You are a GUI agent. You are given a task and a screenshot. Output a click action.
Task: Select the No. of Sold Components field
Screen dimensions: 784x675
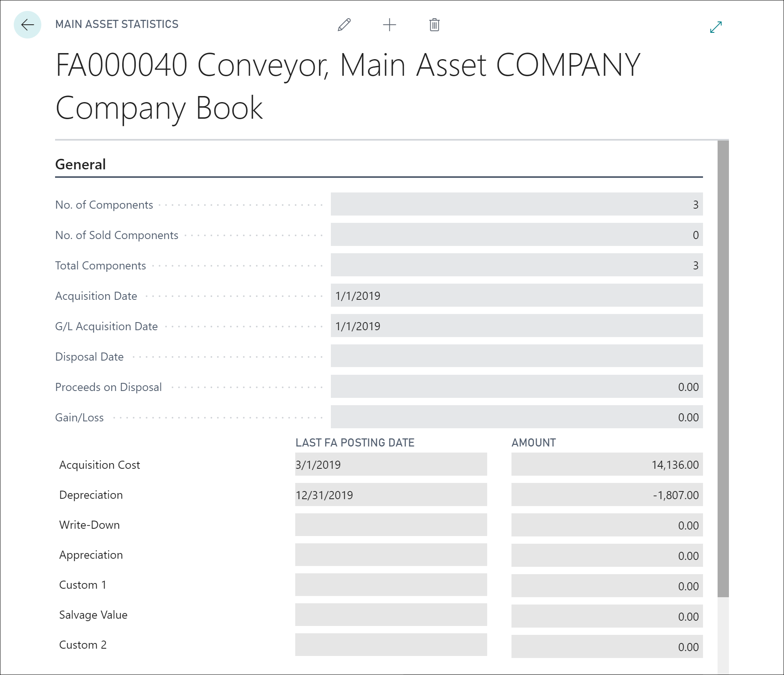(x=517, y=235)
